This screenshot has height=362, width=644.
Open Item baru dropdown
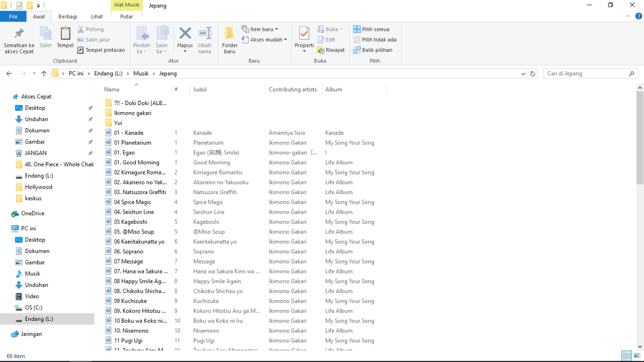click(x=260, y=29)
